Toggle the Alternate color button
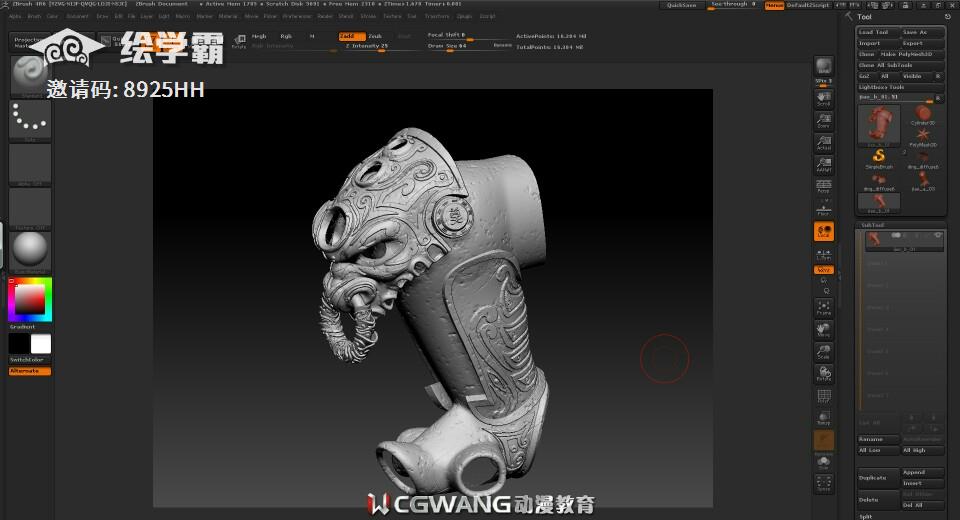This screenshot has height=520, width=960. [x=30, y=371]
